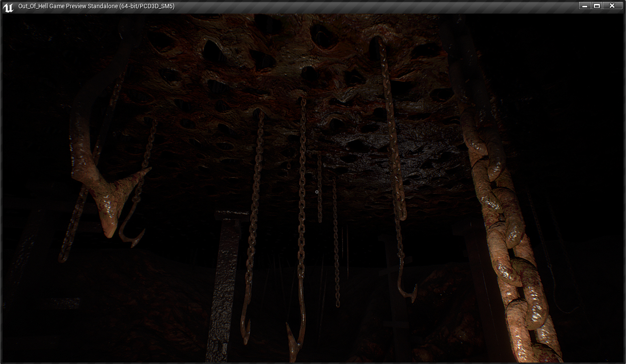The image size is (626, 364).
Task: Minimize the Out_Of_Hell game preview window
Action: coord(584,6)
